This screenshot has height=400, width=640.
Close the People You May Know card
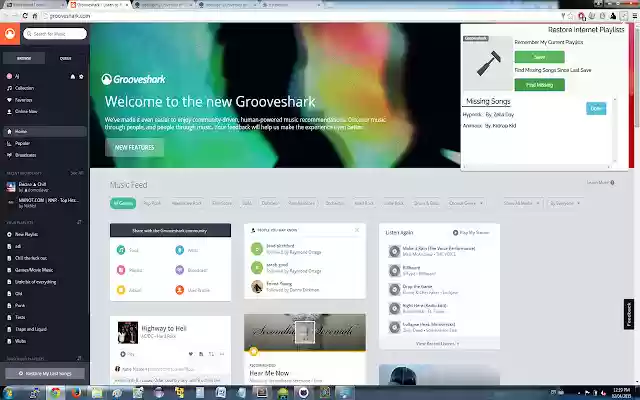(x=357, y=230)
